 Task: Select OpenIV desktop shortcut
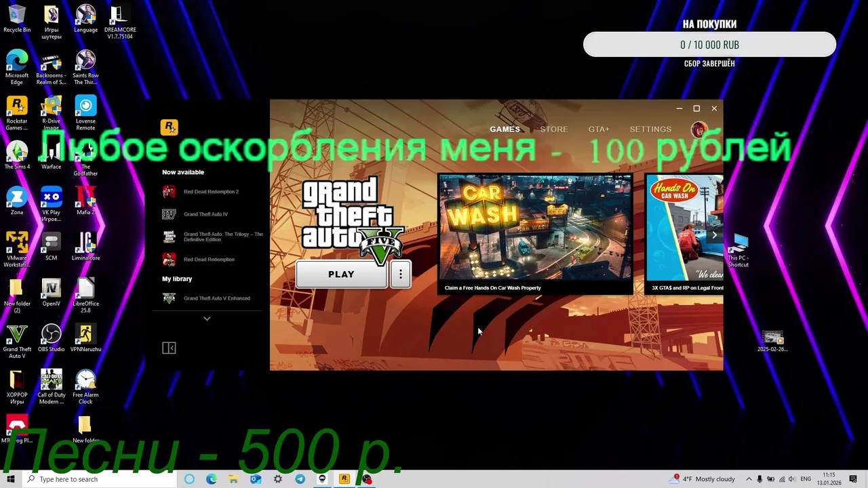pos(51,293)
